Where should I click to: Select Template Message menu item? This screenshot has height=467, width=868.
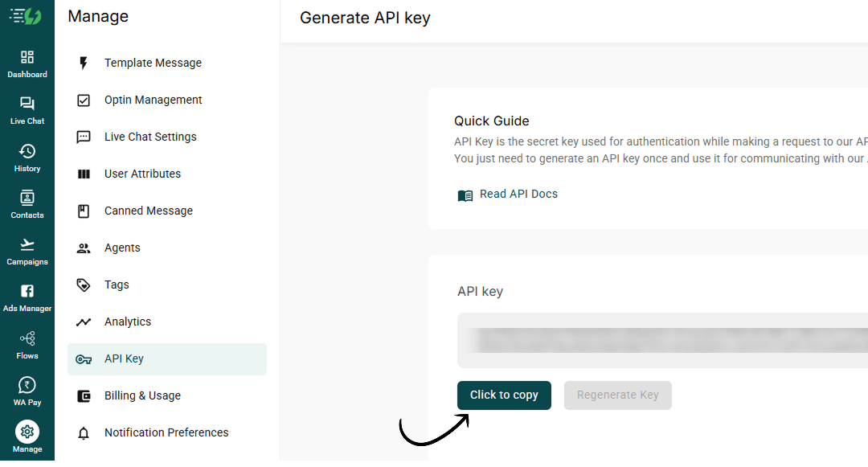[153, 63]
